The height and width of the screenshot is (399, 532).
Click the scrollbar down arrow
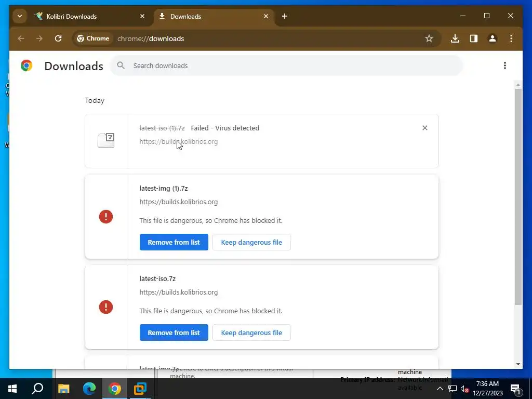point(518,364)
